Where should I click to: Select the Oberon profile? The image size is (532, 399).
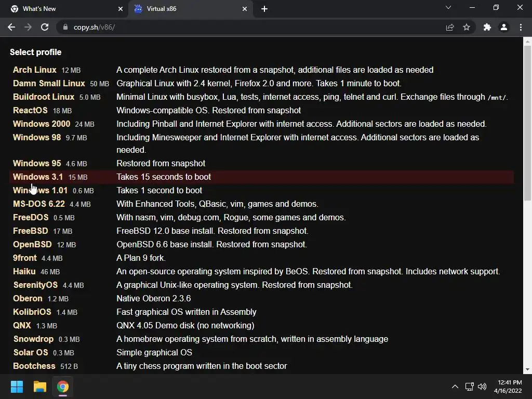(x=28, y=299)
